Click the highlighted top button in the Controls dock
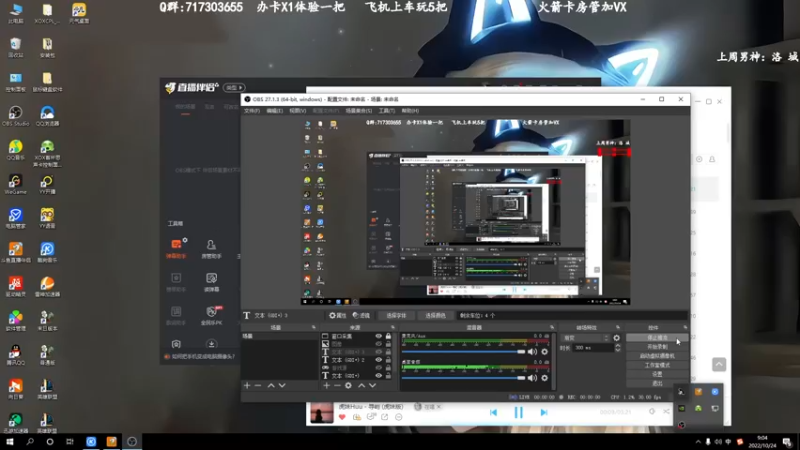Viewport: 800px width, 450px height. tap(657, 338)
